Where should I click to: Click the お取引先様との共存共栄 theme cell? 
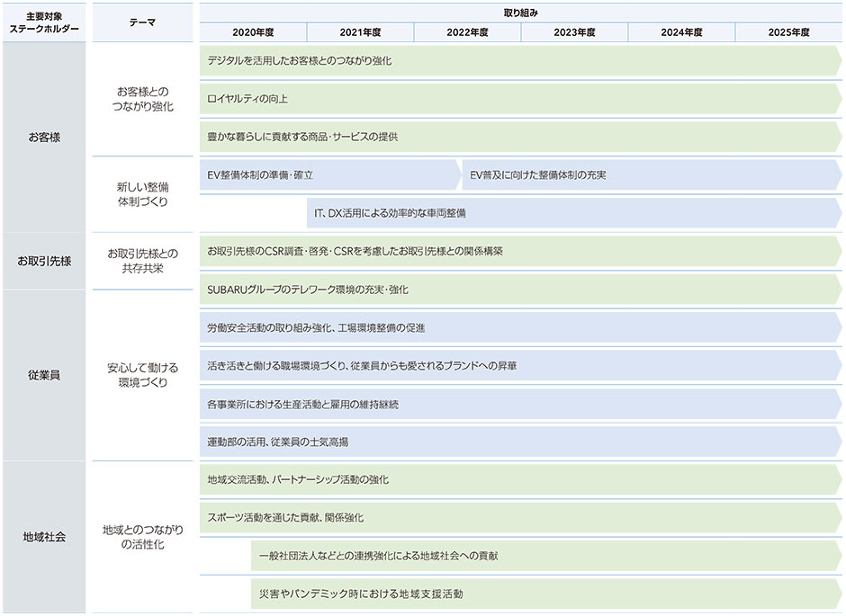tap(142, 261)
